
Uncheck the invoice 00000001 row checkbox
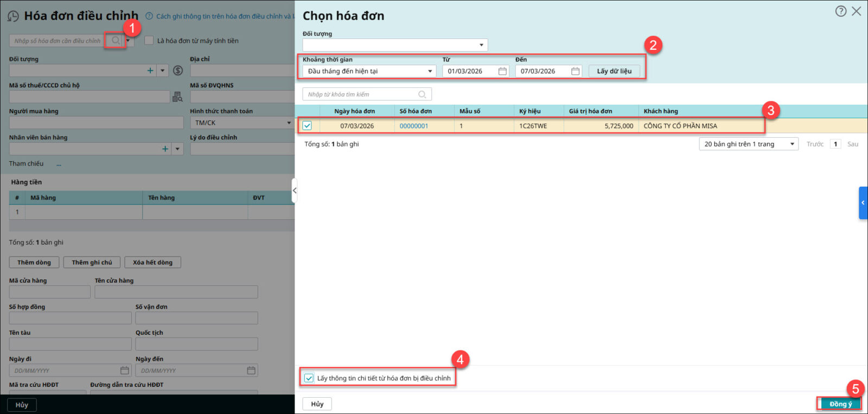307,126
